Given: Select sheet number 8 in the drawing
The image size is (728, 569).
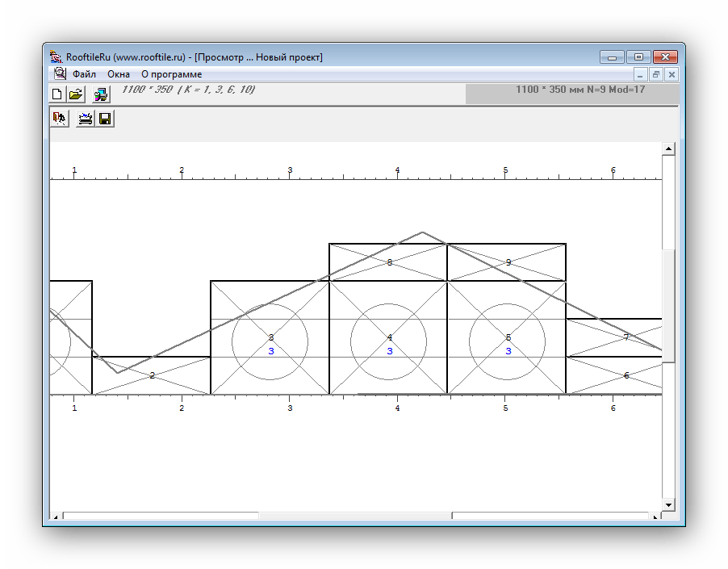Looking at the screenshot, I should (x=389, y=262).
